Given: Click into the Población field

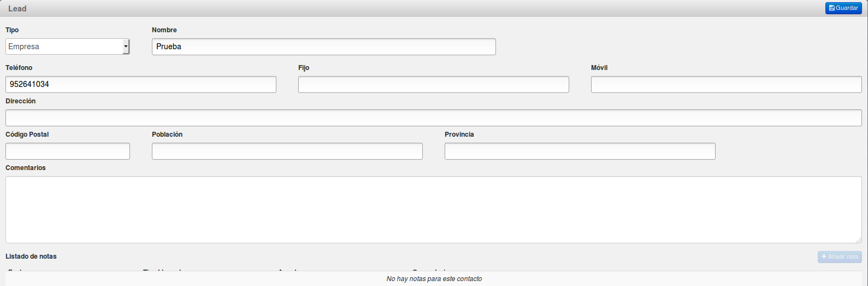Looking at the screenshot, I should click(287, 151).
